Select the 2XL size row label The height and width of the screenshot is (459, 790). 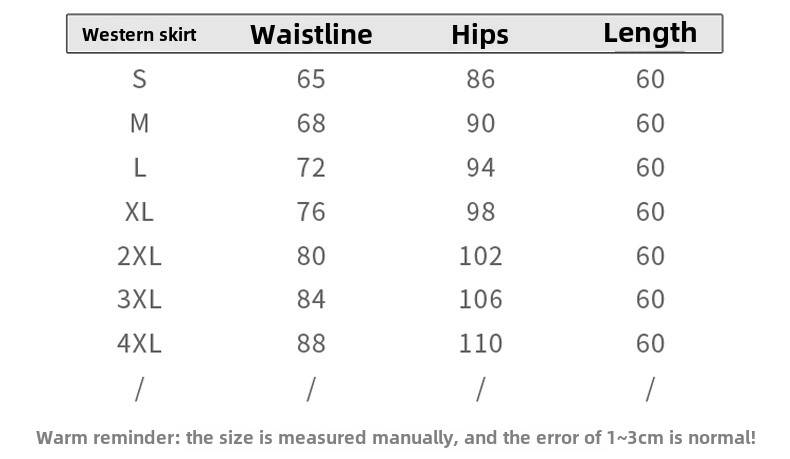tap(139, 255)
